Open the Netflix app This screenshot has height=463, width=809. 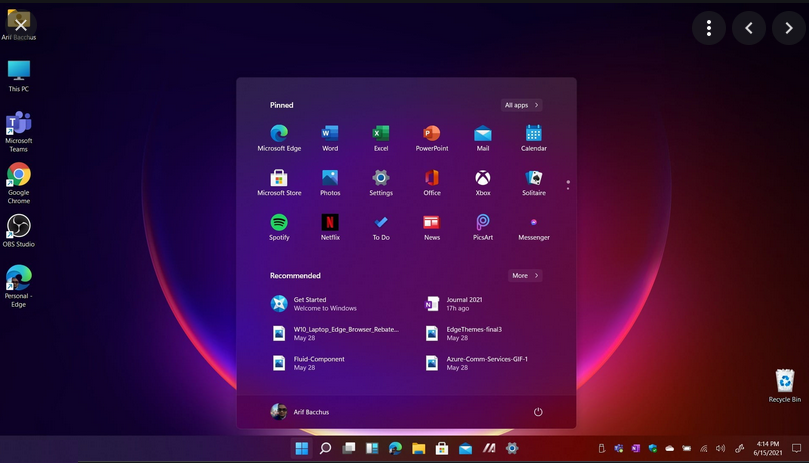330,227
